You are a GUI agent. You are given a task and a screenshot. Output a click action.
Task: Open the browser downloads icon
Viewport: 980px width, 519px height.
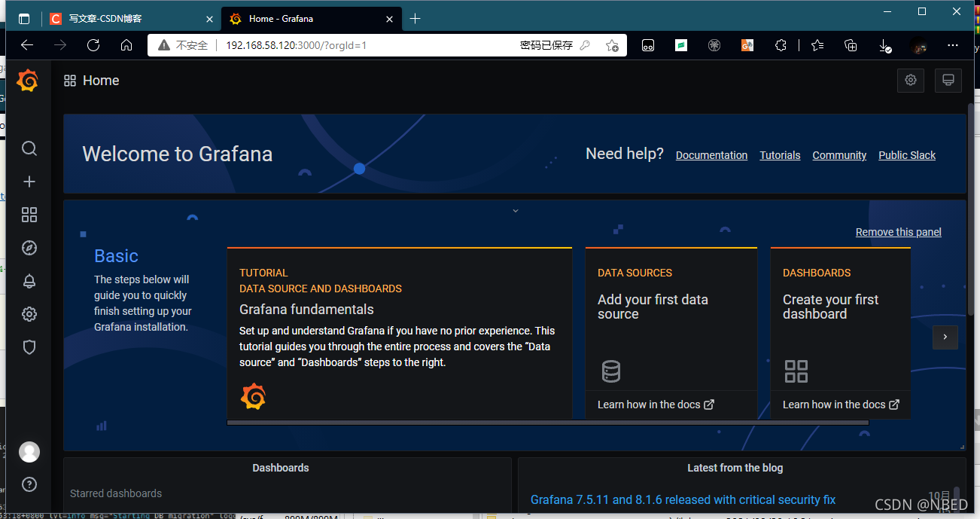(885, 45)
